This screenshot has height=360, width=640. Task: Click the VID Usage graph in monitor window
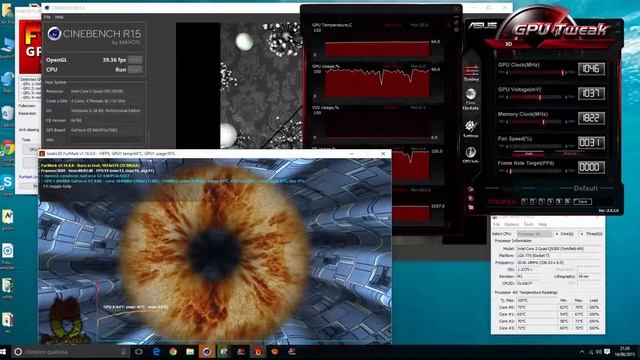(x=377, y=124)
